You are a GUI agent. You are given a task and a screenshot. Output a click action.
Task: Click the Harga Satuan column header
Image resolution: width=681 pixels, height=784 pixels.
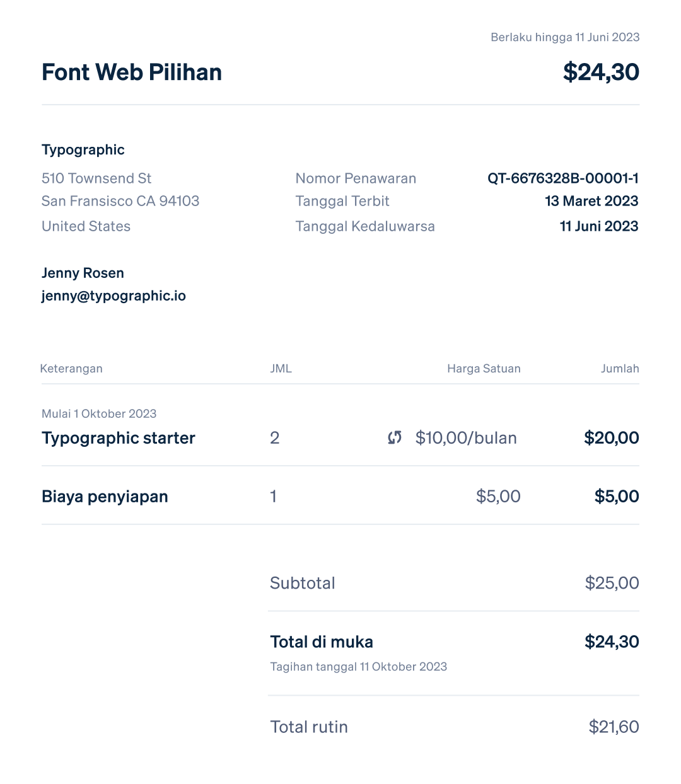coord(484,369)
